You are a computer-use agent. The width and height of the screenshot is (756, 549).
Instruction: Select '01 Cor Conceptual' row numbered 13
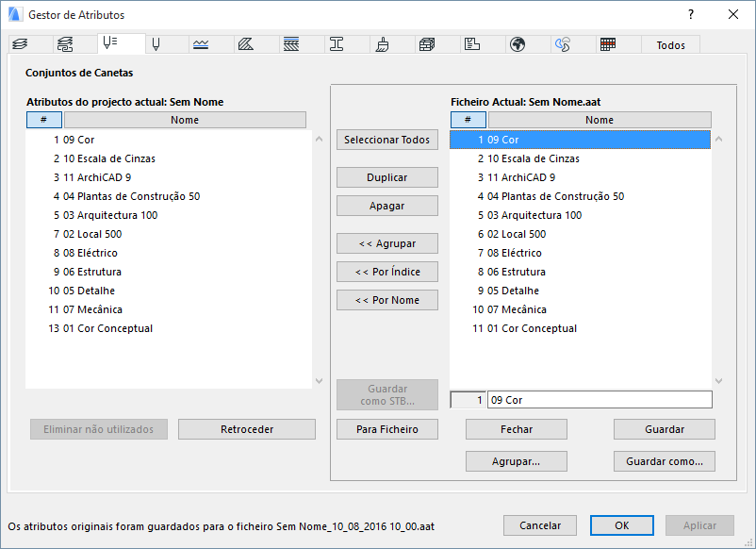click(169, 328)
